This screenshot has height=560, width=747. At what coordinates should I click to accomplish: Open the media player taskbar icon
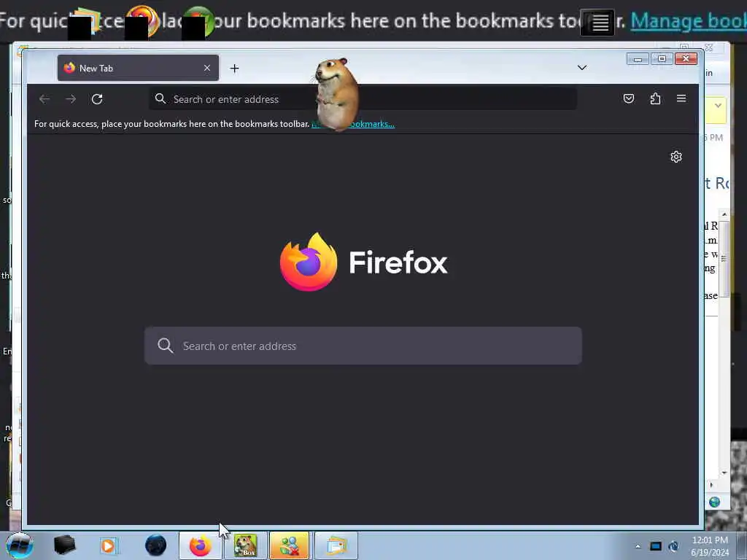point(109,545)
